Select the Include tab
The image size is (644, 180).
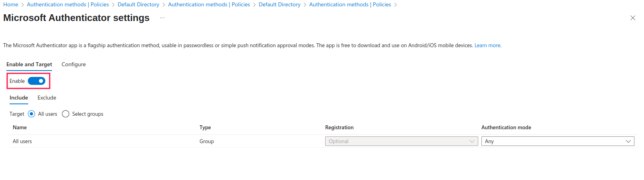pyautogui.click(x=19, y=98)
